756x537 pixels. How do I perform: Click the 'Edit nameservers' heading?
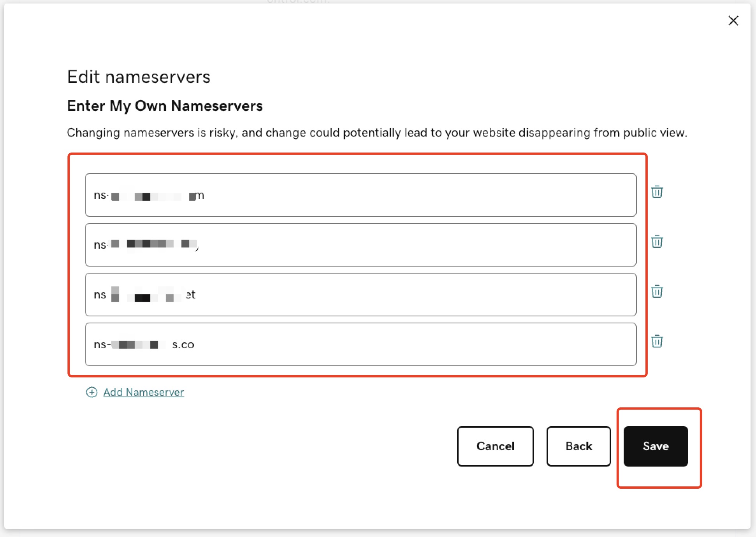(139, 77)
